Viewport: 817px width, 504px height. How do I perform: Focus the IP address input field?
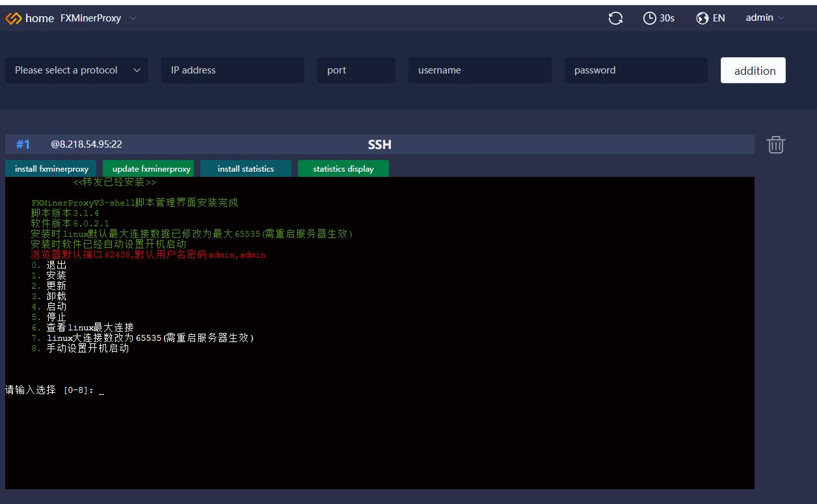pos(233,70)
